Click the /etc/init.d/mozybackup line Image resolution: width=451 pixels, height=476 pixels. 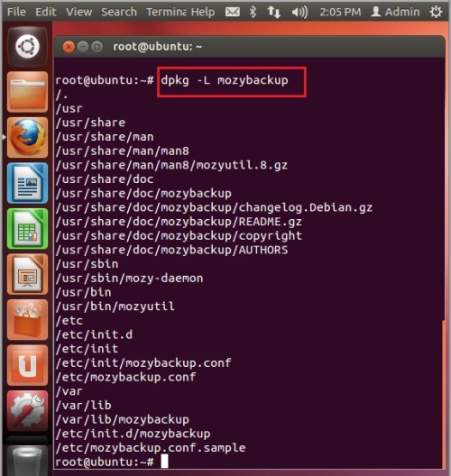[x=133, y=434]
